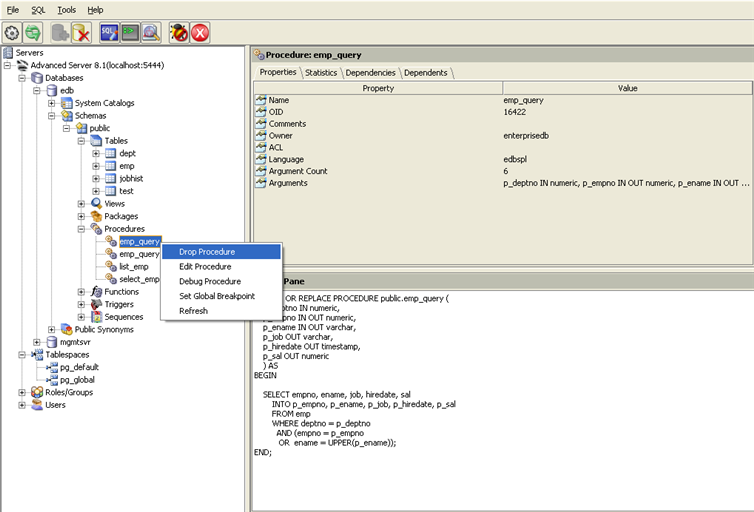Expand the System Catalogs node
754x512 pixels.
click(x=52, y=103)
